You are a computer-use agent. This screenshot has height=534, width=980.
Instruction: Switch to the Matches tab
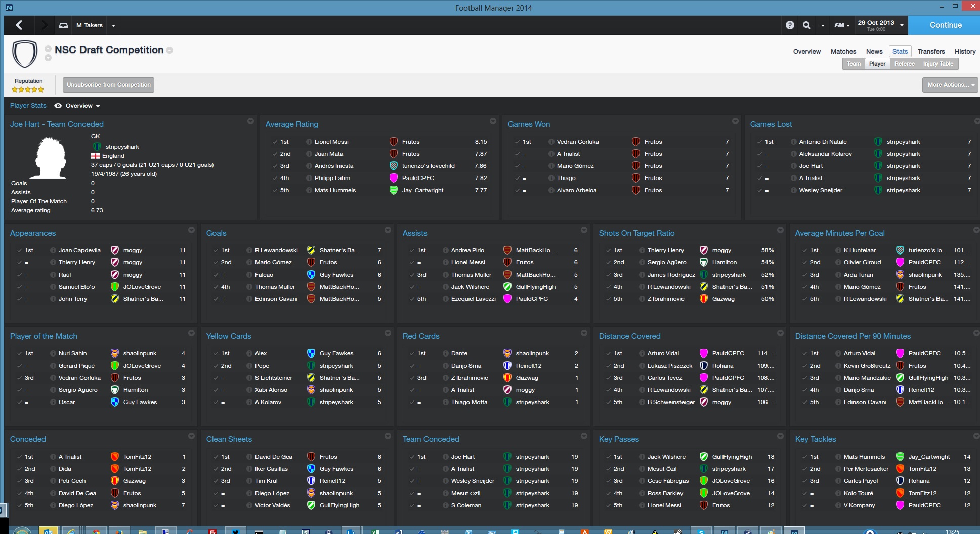(843, 51)
